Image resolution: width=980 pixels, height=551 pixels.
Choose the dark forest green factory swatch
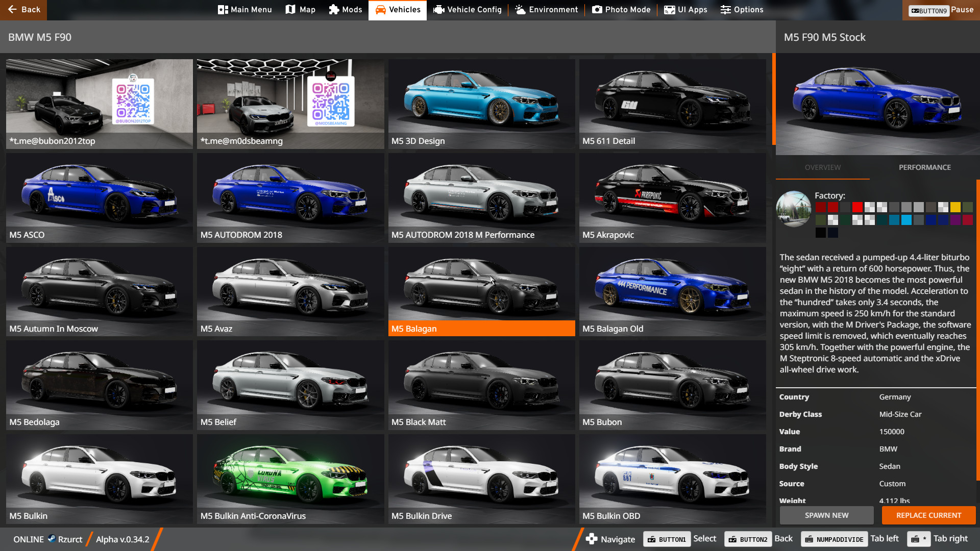point(845,220)
